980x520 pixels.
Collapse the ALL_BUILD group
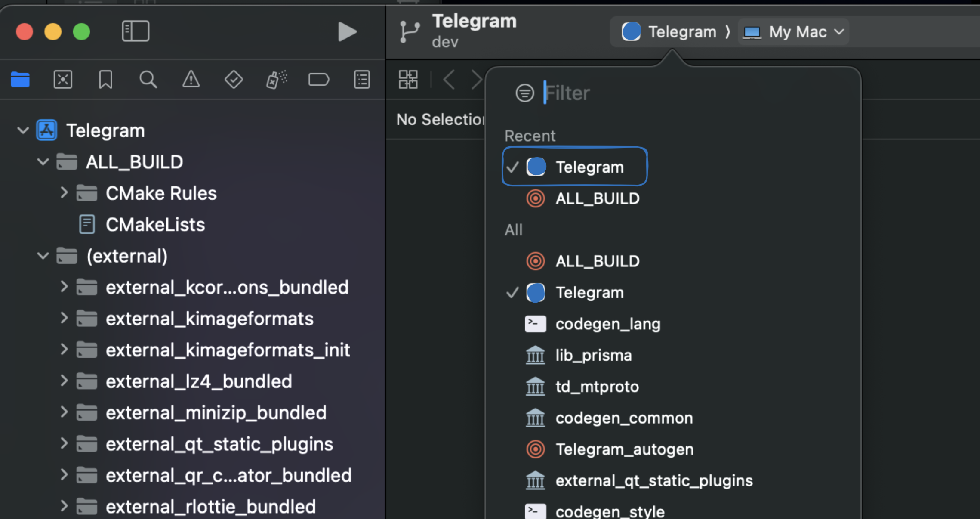(x=43, y=162)
